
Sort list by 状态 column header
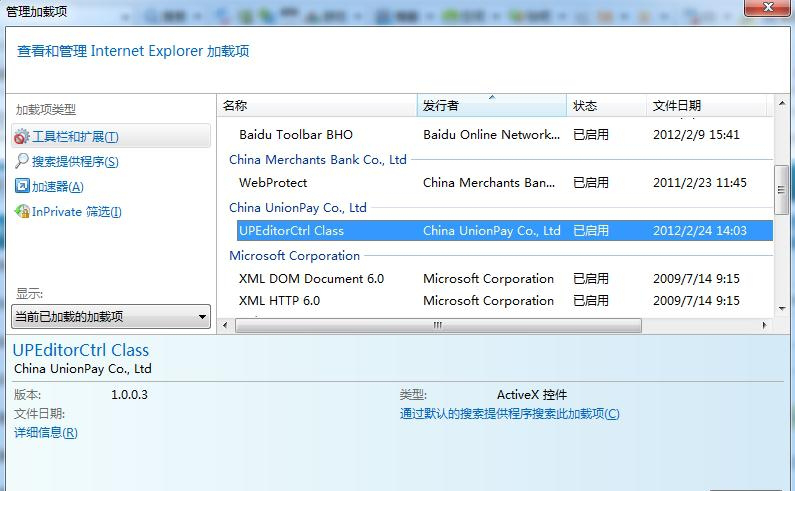(x=606, y=105)
